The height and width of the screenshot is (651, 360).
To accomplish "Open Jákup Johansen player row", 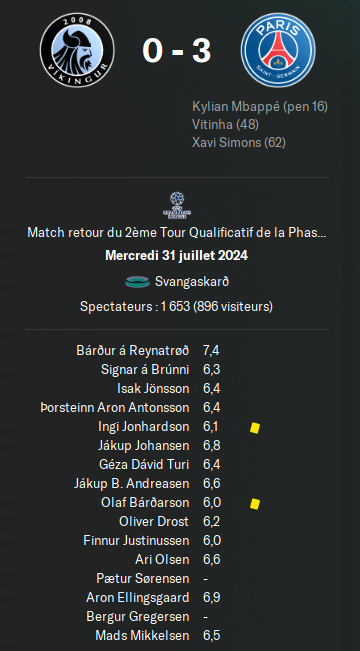I will [x=144, y=445].
